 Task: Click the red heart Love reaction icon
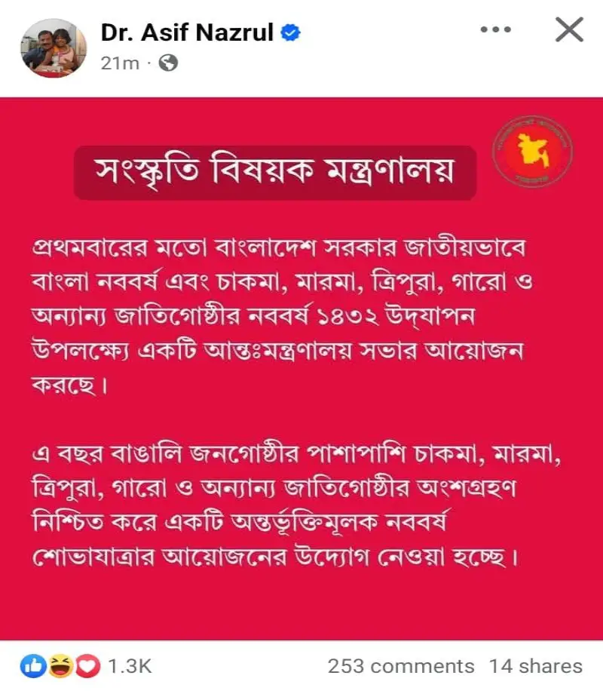pos(88,667)
